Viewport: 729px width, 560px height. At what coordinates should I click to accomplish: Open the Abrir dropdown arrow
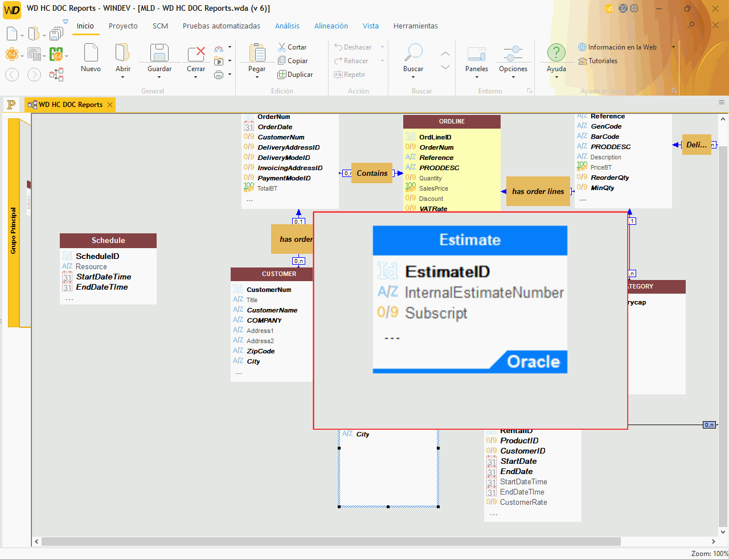click(x=122, y=77)
